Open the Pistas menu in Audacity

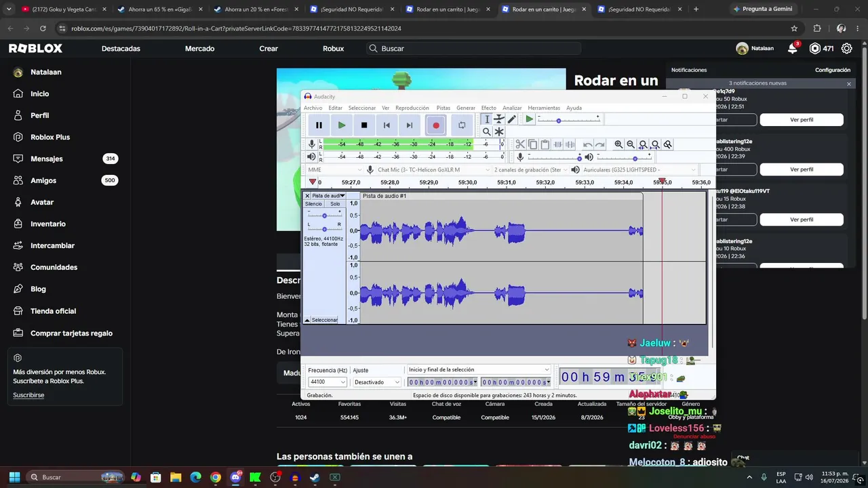(x=443, y=108)
